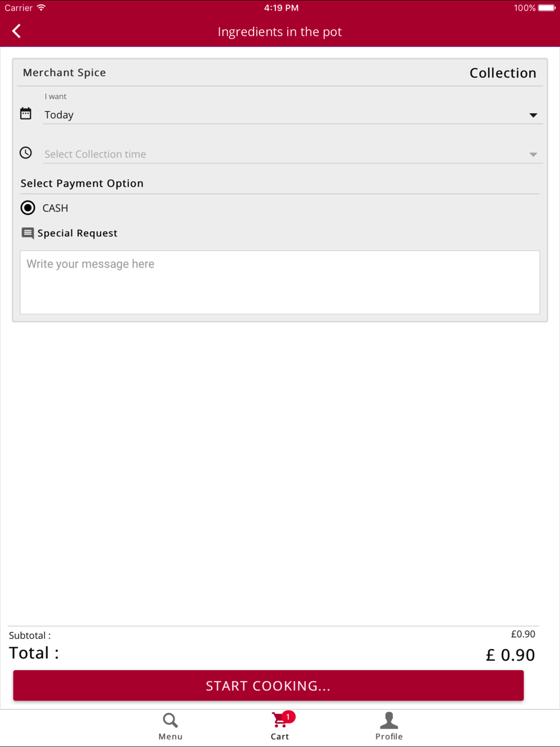Tap the Collection order type label
The image size is (560, 747).
tap(502, 73)
